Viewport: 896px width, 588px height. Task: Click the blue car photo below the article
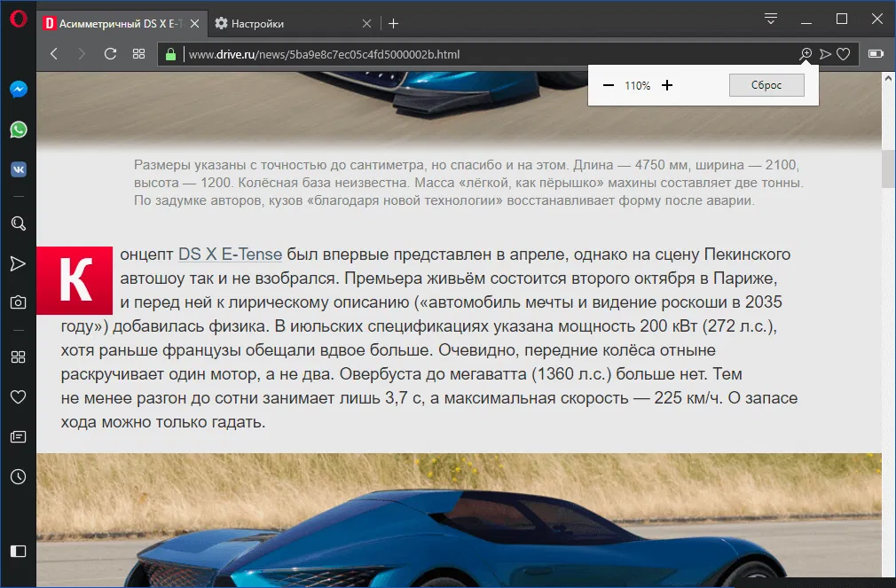pyautogui.click(x=459, y=520)
